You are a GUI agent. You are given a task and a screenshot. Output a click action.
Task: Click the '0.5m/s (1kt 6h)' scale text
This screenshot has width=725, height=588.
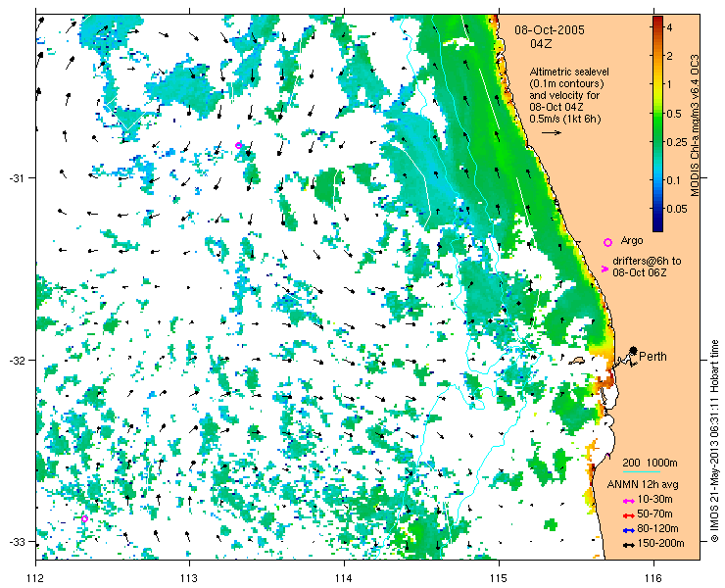pyautogui.click(x=565, y=119)
